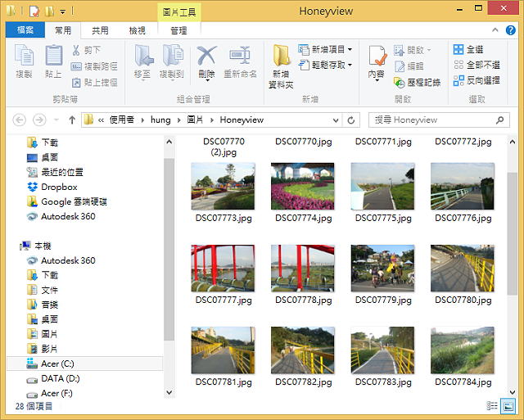
Task: Switch to details view in status bar
Action: pyautogui.click(x=492, y=406)
